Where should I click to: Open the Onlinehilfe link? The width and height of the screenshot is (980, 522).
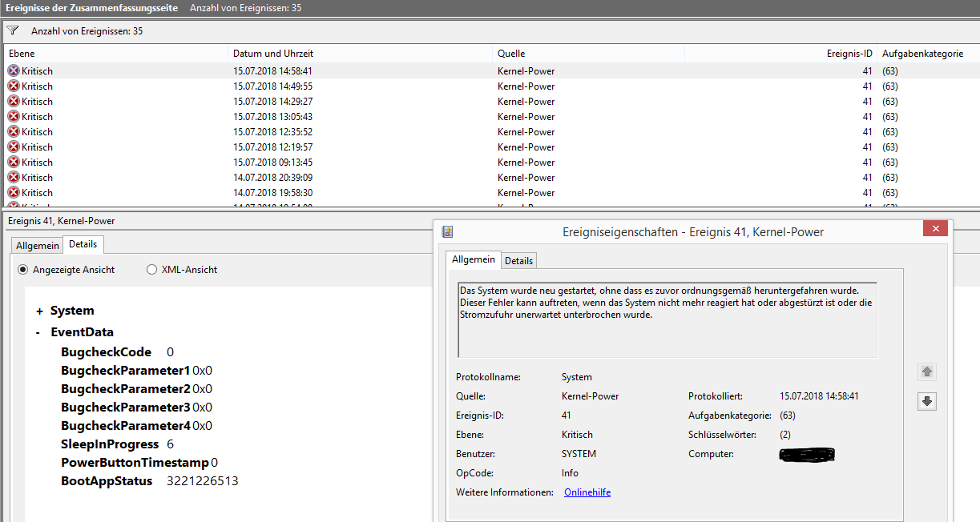tap(587, 492)
